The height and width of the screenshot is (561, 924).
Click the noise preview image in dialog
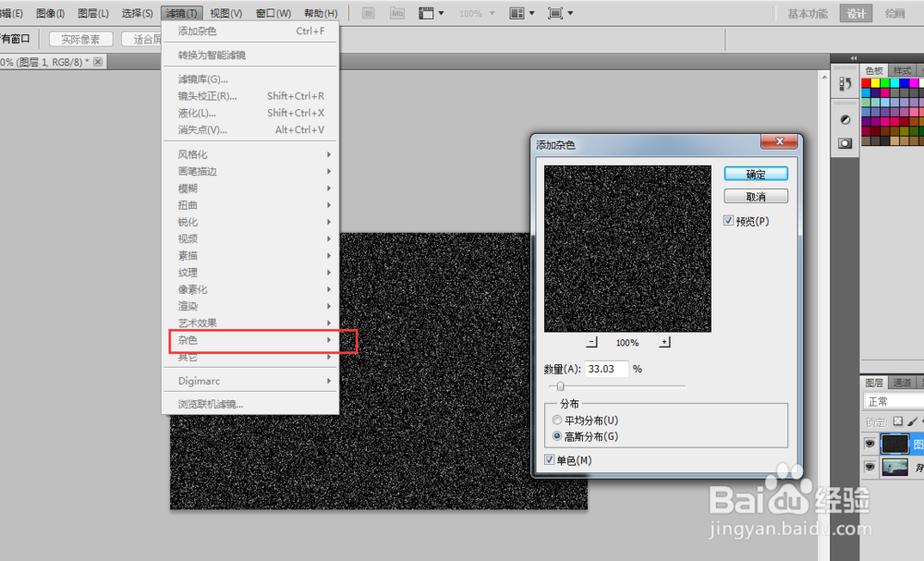[627, 249]
